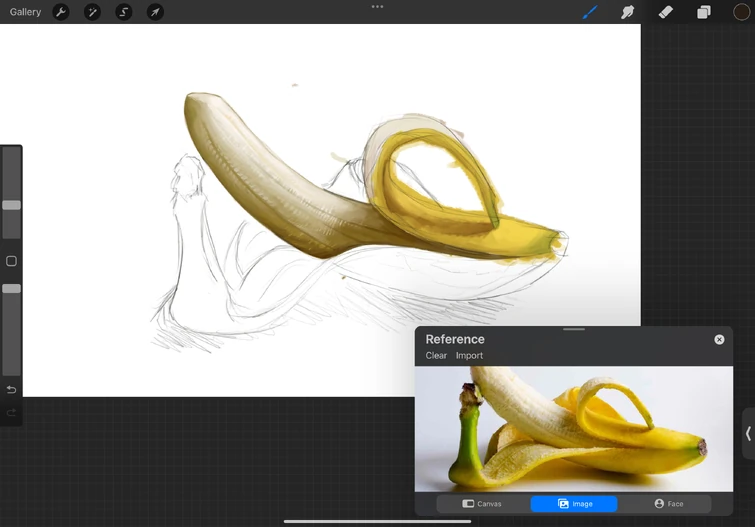Close the Reference panel

click(719, 340)
